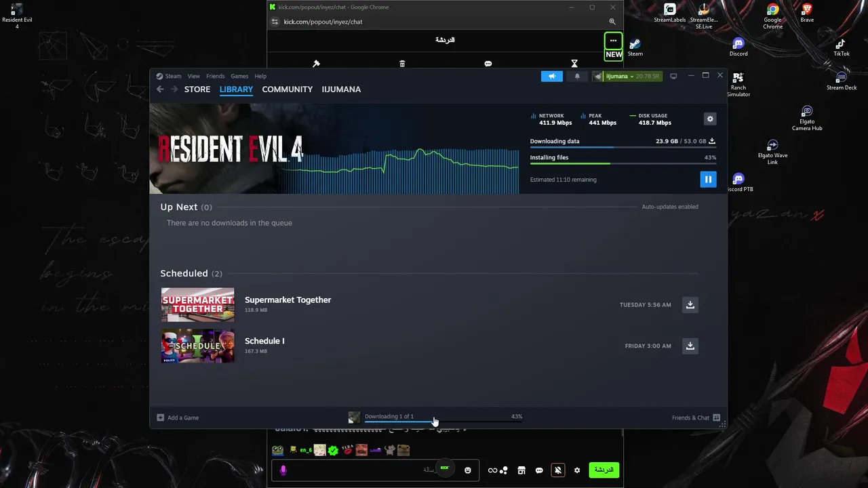Download Supermarket Together update now
The height and width of the screenshot is (488, 868).
(x=690, y=304)
